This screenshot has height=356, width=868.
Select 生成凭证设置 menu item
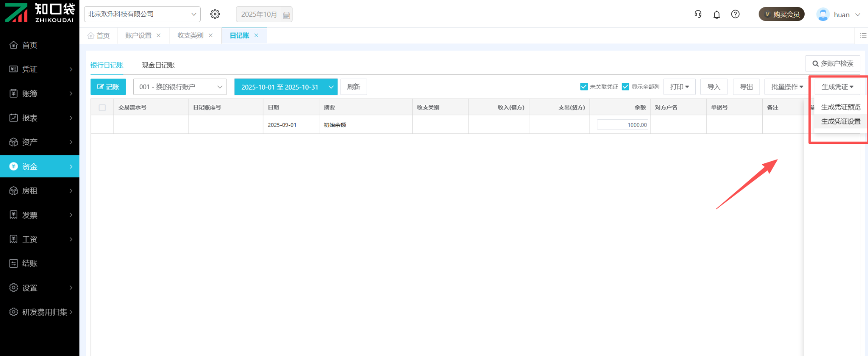pos(840,122)
